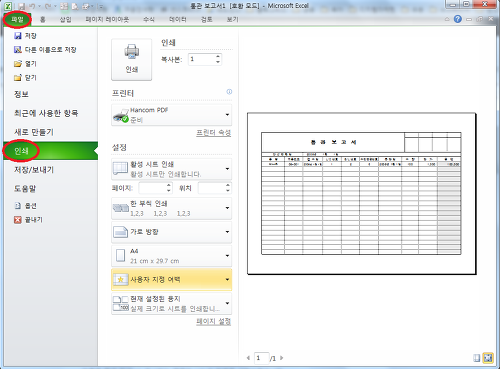
Task: Toggle Zoom to Page icon at bottom right
Action: pos(488,358)
